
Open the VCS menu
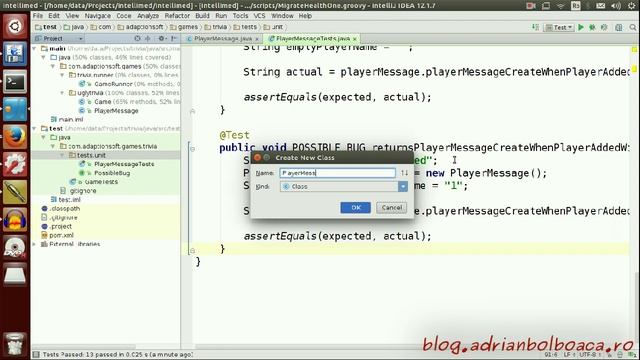tap(260, 16)
